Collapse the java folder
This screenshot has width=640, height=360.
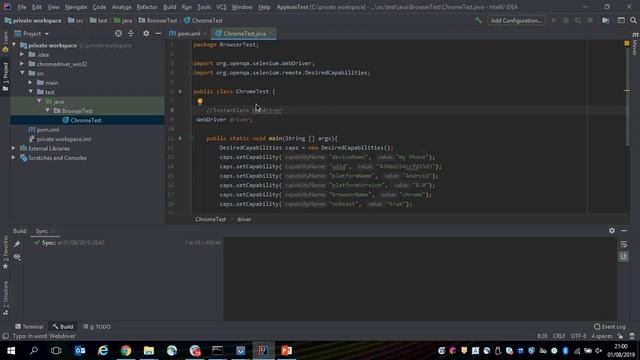39,101
